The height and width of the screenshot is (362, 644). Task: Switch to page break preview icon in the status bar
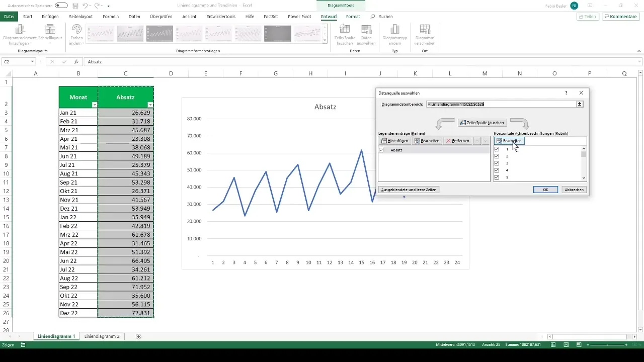pos(579,345)
